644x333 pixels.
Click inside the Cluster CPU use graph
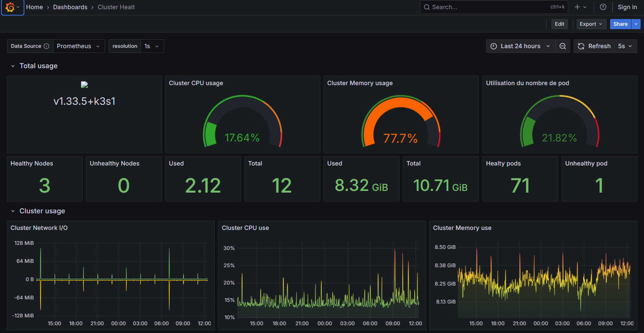328,279
